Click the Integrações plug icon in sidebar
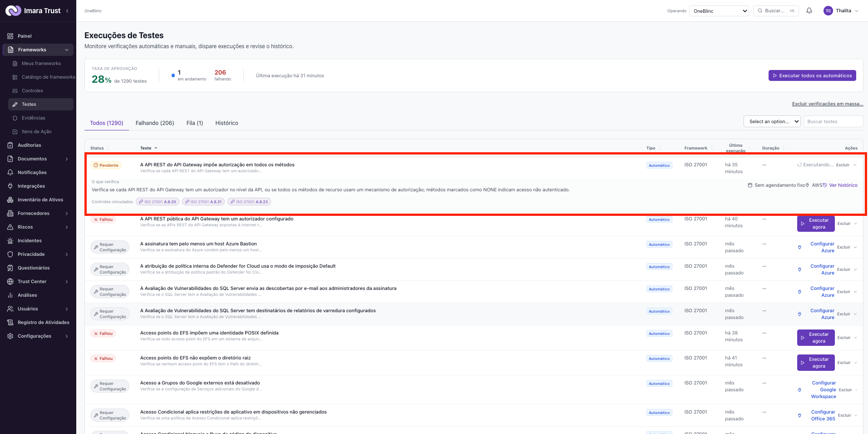868x434 pixels. tap(10, 186)
